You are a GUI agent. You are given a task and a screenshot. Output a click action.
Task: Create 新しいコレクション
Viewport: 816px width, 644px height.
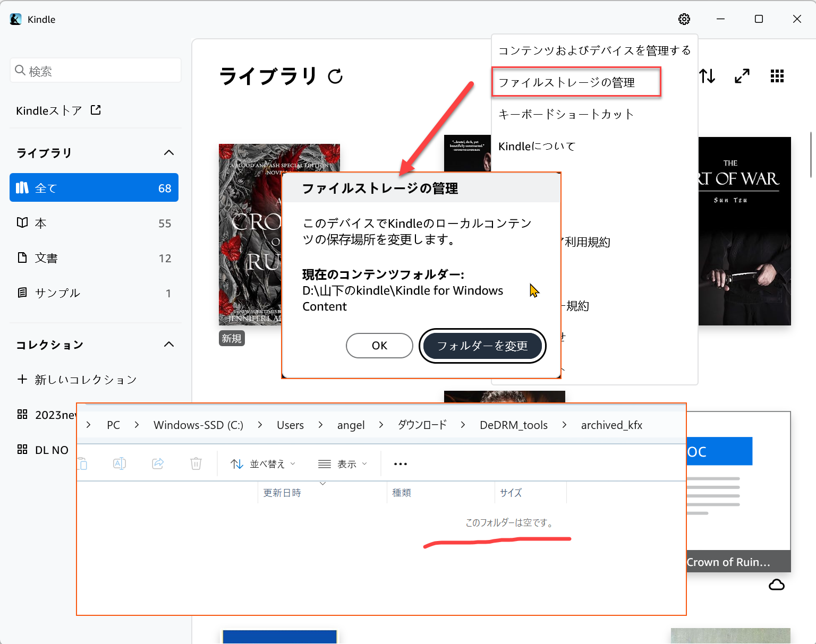(x=77, y=379)
